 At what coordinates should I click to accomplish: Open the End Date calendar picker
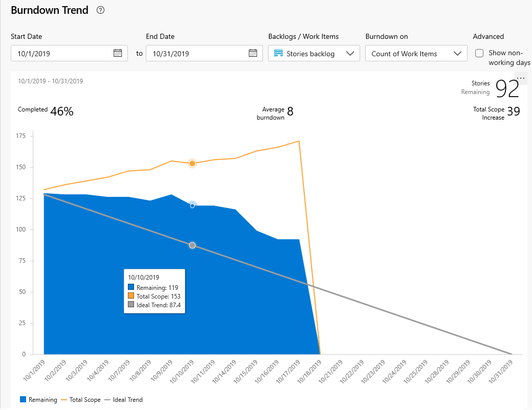click(253, 53)
